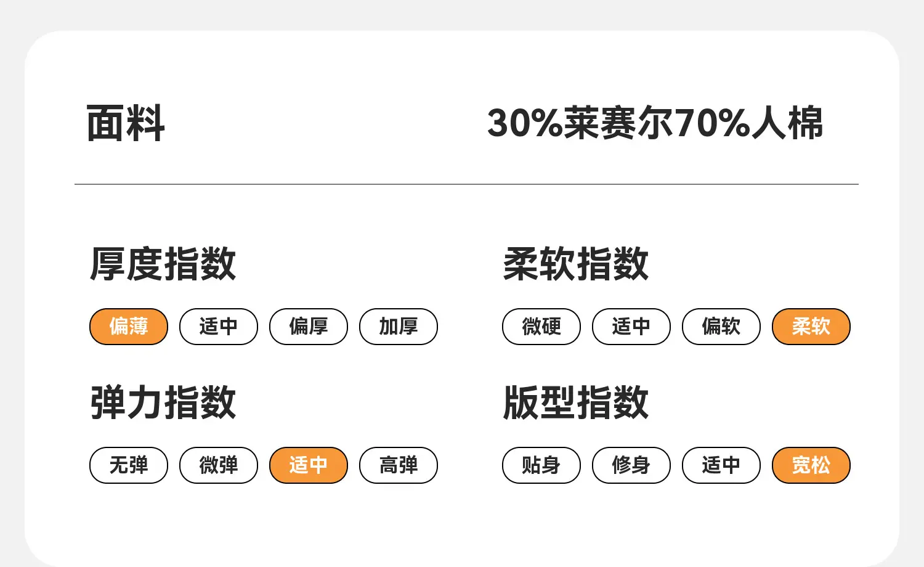The width and height of the screenshot is (924, 567).
Task: Choose 适中 under 柔软指数
Action: (631, 327)
